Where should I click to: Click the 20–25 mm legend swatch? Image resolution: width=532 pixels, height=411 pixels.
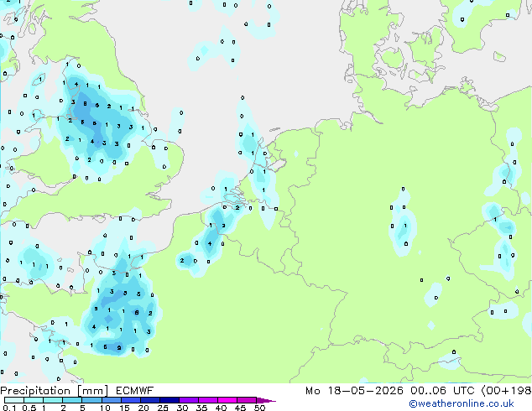coord(150,400)
